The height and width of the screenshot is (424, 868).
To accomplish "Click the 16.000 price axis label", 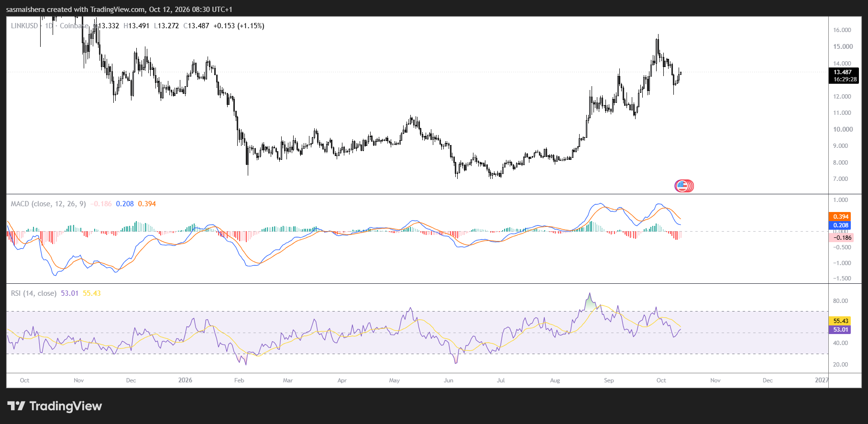I will [x=842, y=30].
